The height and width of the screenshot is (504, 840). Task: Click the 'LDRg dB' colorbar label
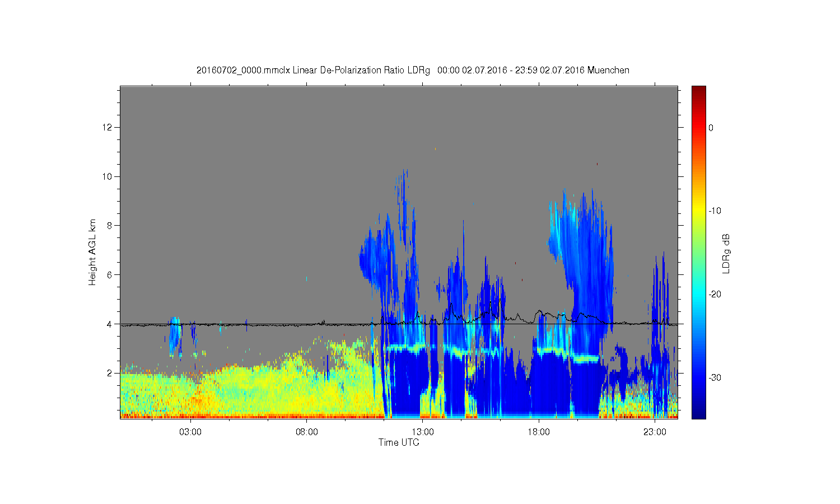tap(726, 253)
